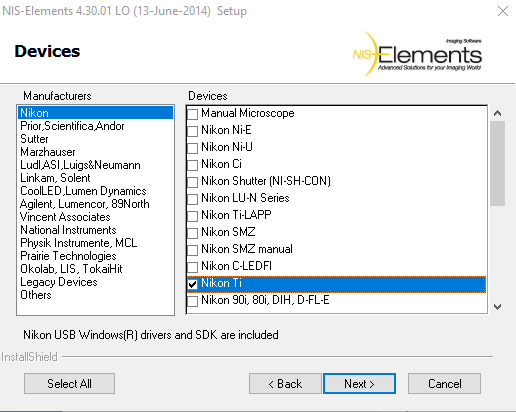Click the Nikon C-LEDFI device label
Viewport: 516px width, 412px height.
click(x=236, y=266)
